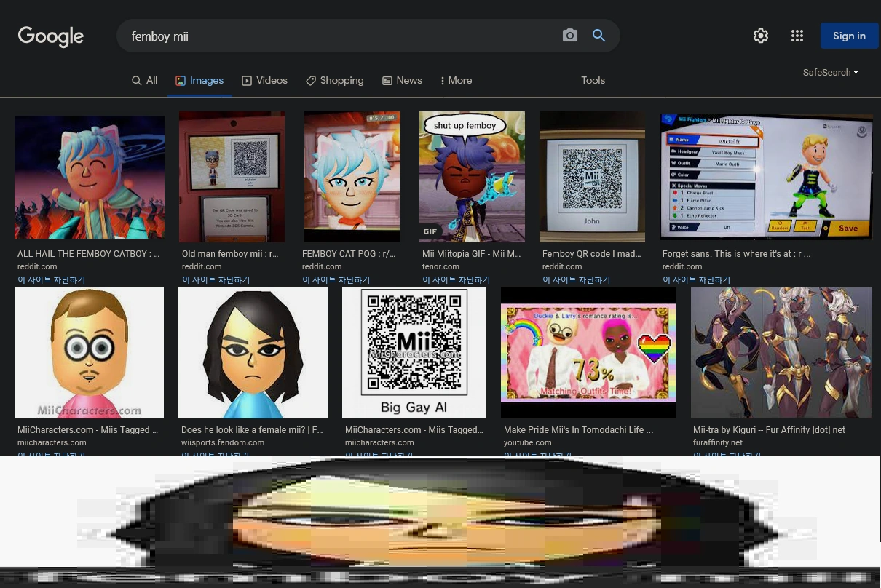Click the Google logo
881x588 pixels.
coord(51,36)
